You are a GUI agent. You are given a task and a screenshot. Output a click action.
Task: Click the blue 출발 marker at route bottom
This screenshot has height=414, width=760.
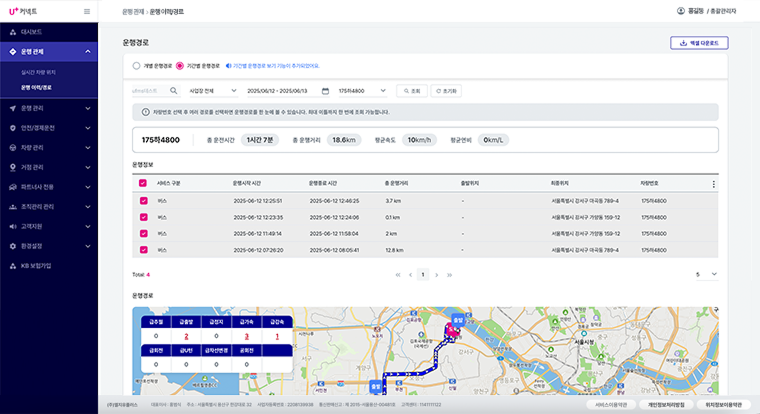[x=376, y=386]
